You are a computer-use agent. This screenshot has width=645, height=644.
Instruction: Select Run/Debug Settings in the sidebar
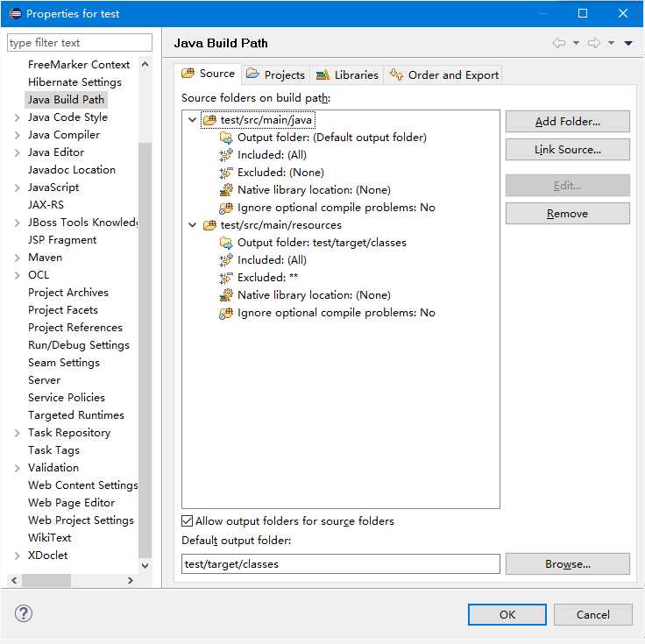point(79,345)
